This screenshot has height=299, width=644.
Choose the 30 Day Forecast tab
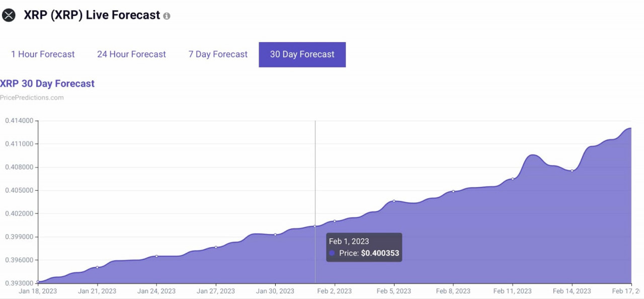pos(302,54)
